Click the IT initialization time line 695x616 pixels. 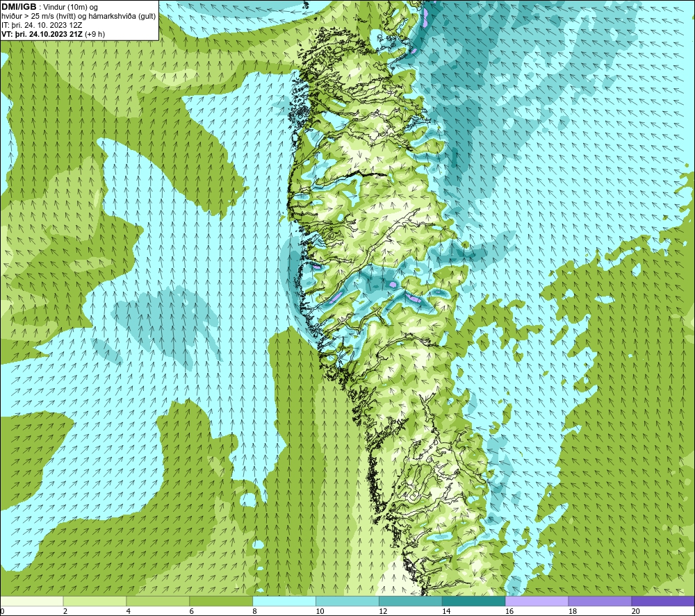tap(42, 25)
